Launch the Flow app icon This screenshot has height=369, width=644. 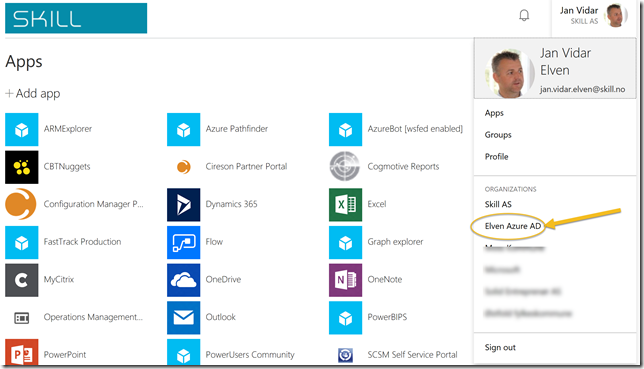(x=184, y=242)
